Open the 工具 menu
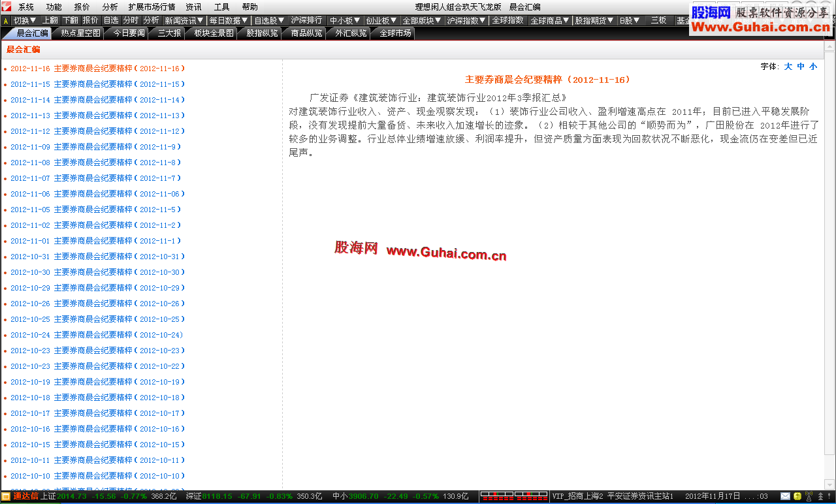Image resolution: width=836 pixels, height=504 pixels. click(222, 7)
